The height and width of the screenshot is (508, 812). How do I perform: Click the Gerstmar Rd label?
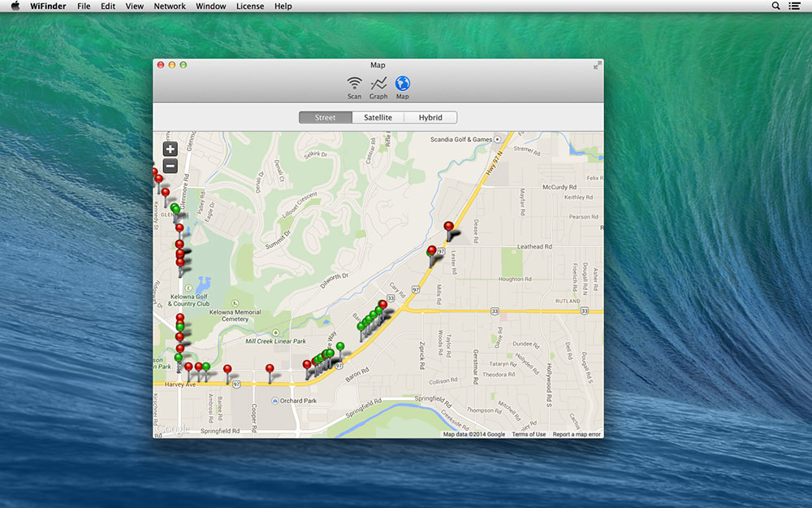point(475,367)
